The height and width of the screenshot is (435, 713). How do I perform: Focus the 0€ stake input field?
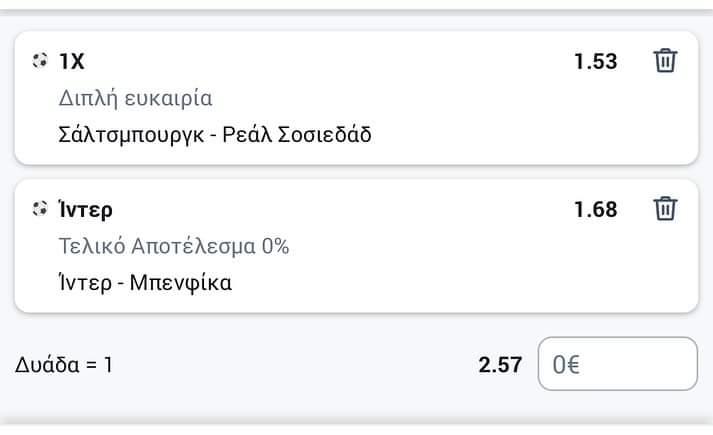[618, 364]
